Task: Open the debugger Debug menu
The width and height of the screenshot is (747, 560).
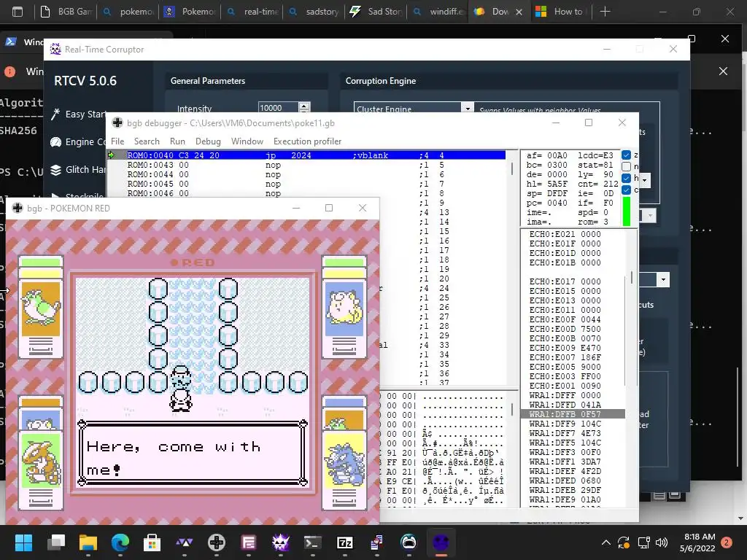Action: (x=208, y=141)
